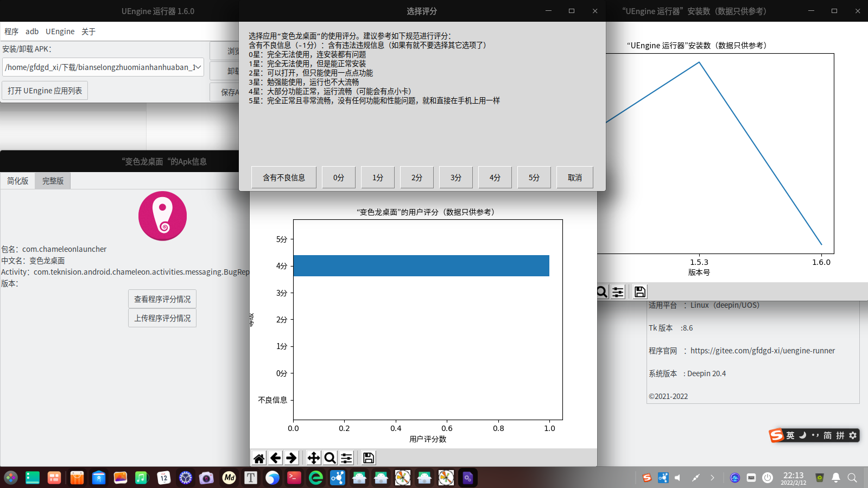
Task: Toggle Sogou simplified Chinese mode
Action: [827, 435]
